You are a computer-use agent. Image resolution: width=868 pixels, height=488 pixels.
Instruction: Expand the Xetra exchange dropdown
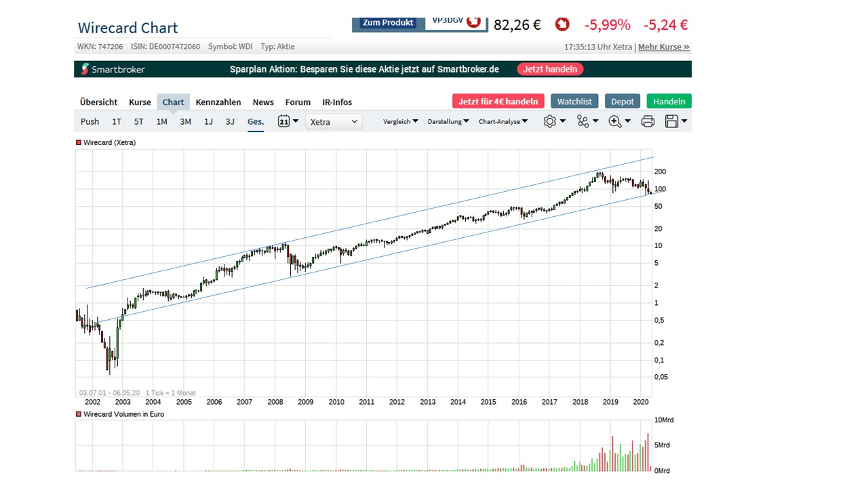[334, 121]
